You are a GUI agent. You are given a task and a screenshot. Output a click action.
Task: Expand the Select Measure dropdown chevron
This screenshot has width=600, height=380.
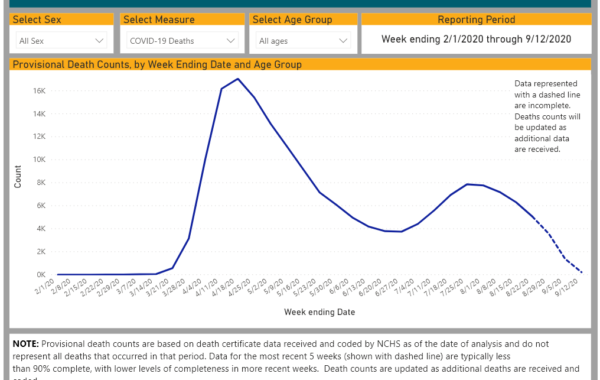[230, 41]
